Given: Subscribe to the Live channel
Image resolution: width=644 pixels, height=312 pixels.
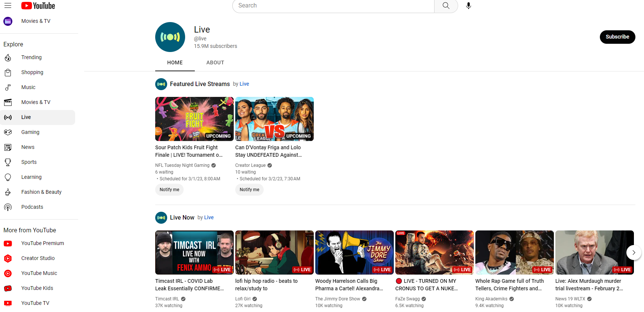Looking at the screenshot, I should [617, 37].
